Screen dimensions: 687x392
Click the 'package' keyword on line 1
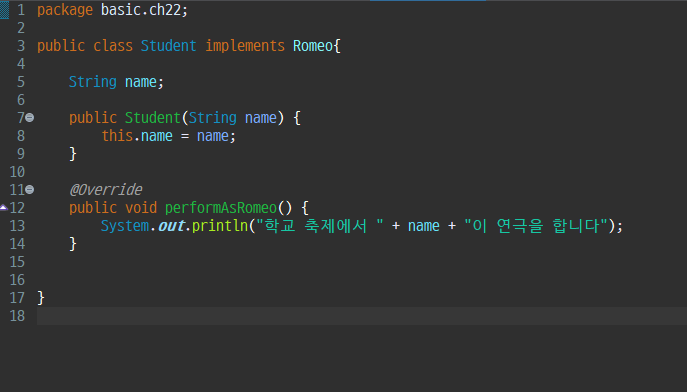coord(65,10)
